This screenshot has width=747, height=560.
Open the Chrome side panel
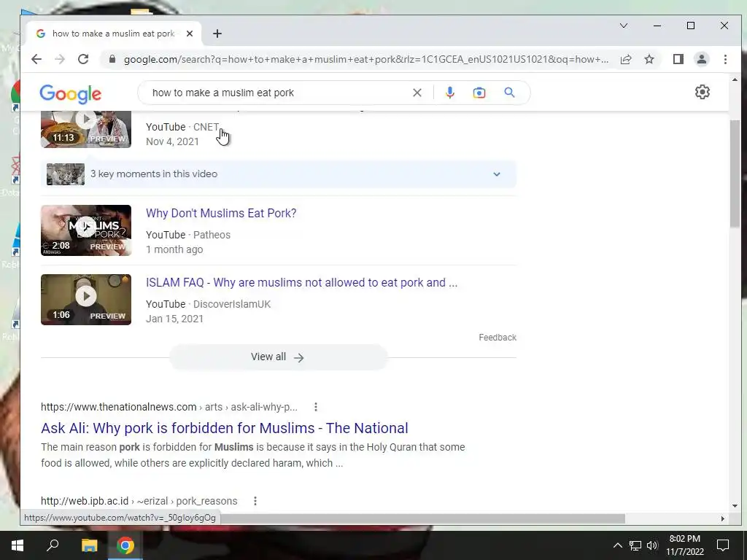pyautogui.click(x=678, y=59)
